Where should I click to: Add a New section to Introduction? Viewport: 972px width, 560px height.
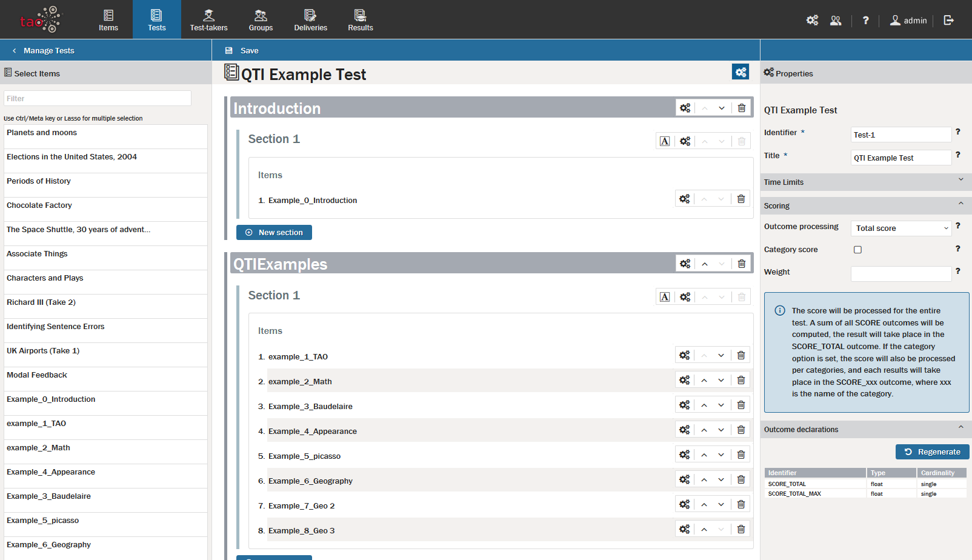(274, 233)
